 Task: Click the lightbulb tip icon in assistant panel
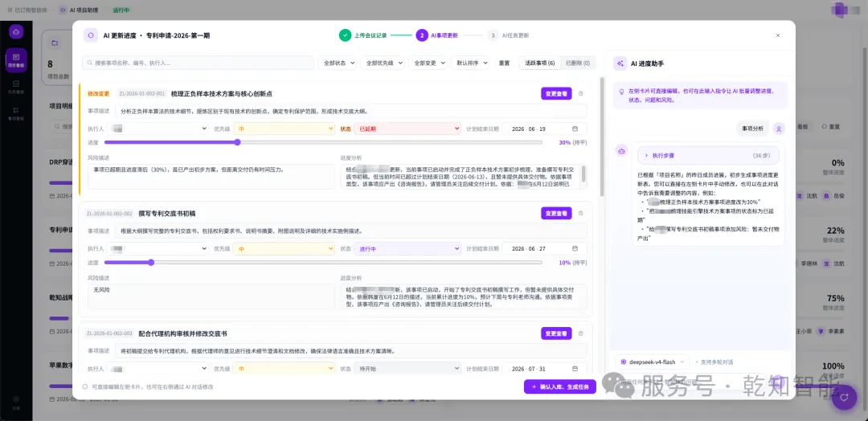pyautogui.click(x=621, y=91)
